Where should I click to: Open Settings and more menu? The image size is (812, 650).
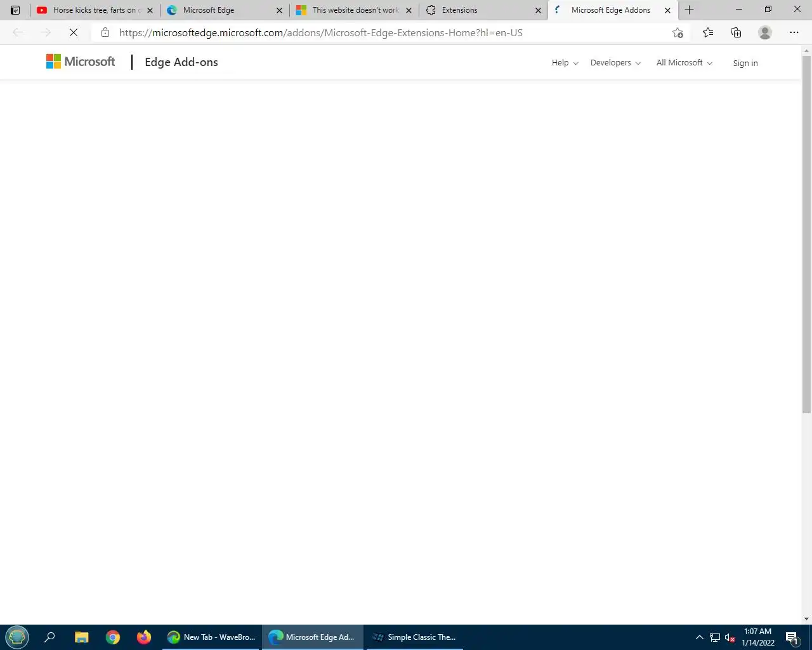pos(794,32)
